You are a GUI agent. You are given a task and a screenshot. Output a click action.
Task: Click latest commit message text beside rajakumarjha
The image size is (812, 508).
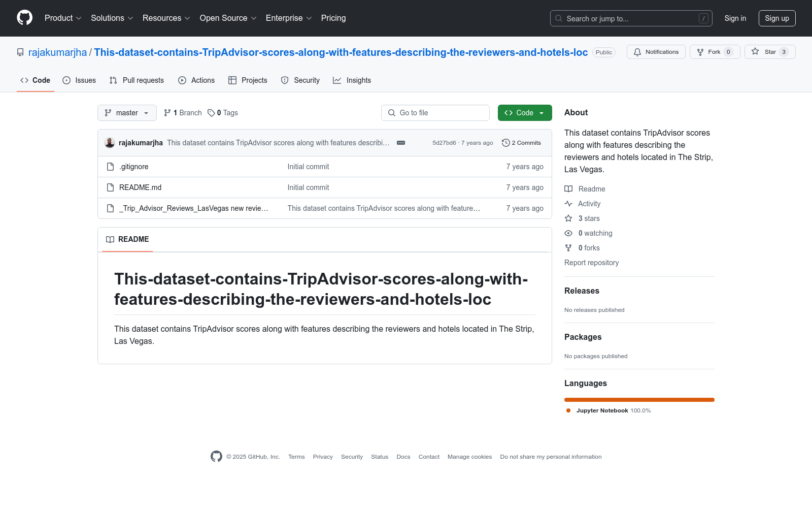[x=278, y=143]
